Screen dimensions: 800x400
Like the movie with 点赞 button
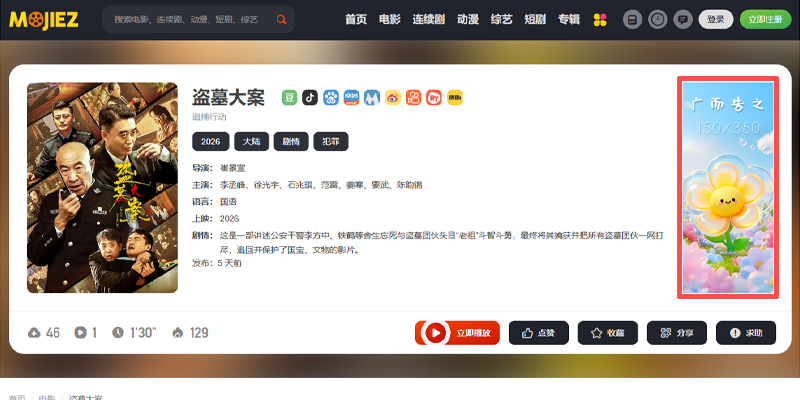pos(538,333)
